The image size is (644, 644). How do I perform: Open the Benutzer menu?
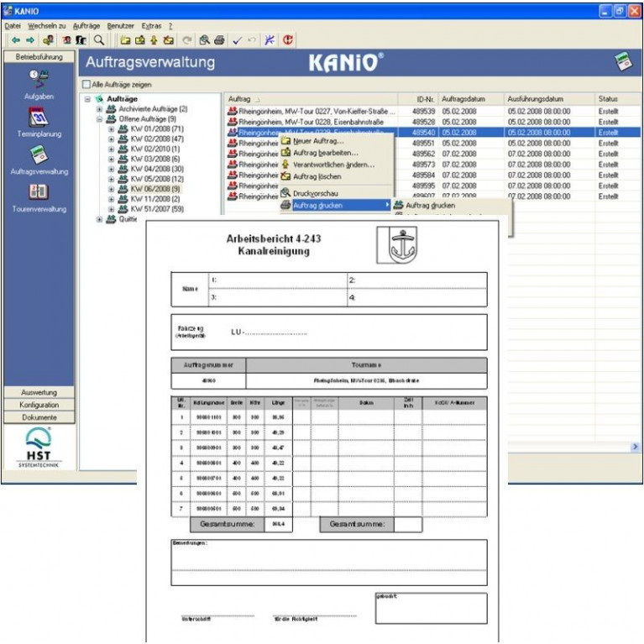click(120, 26)
